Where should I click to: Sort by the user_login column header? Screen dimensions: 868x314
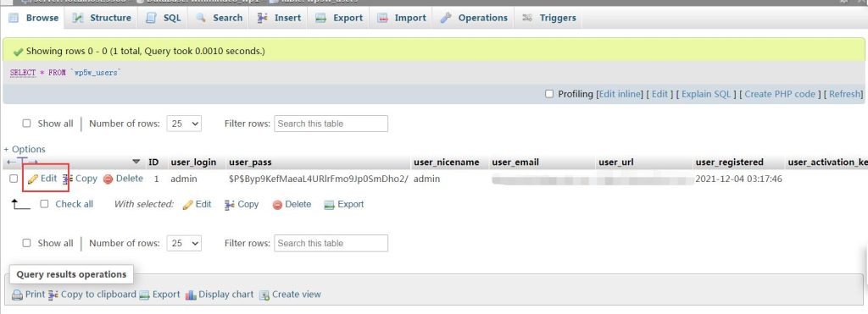(193, 163)
